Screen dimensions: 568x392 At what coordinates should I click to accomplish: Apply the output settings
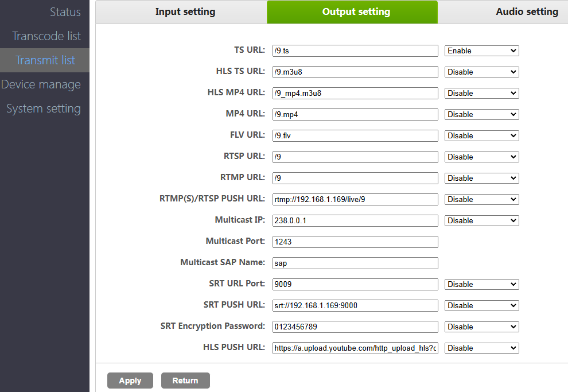(x=130, y=381)
